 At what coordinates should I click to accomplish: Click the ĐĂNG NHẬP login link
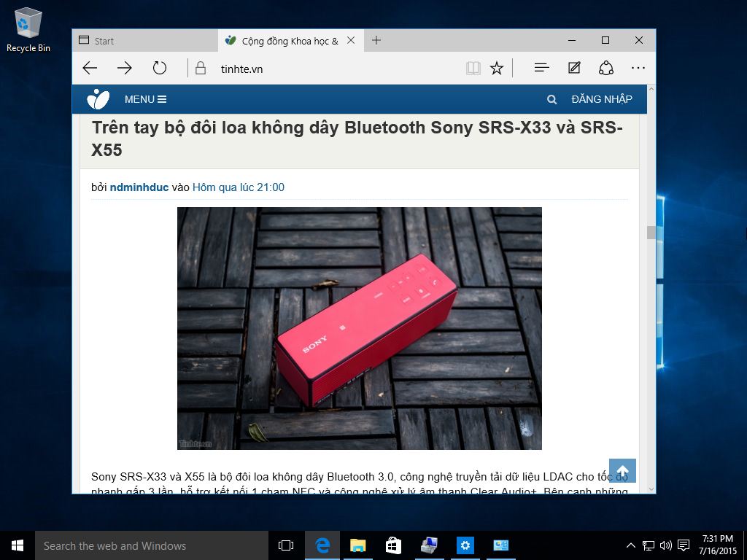click(x=602, y=99)
